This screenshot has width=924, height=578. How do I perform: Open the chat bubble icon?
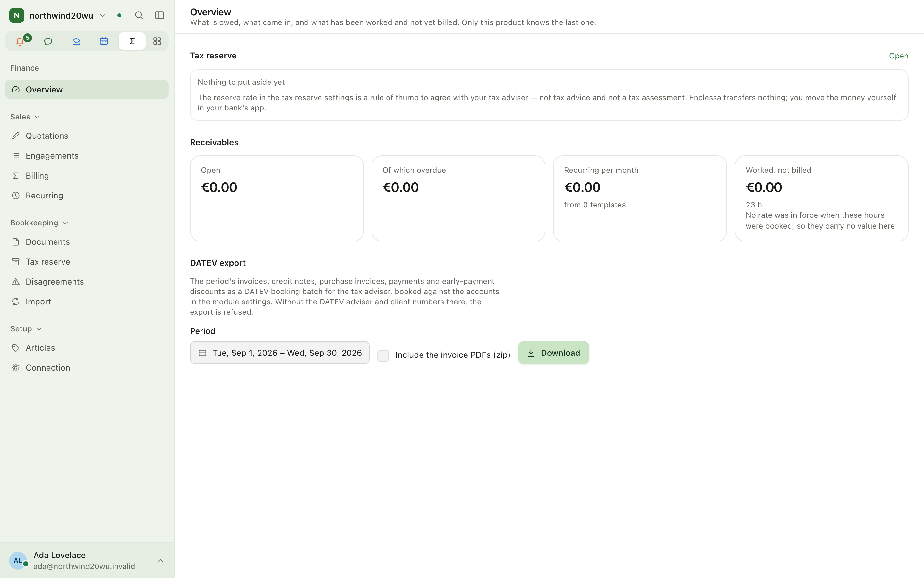pos(48,41)
